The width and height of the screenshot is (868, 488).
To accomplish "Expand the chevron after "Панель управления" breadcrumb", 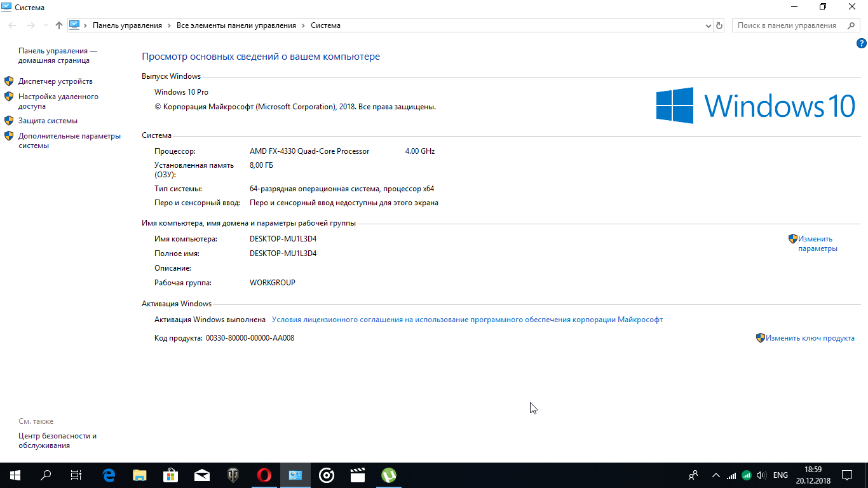I will point(169,25).
